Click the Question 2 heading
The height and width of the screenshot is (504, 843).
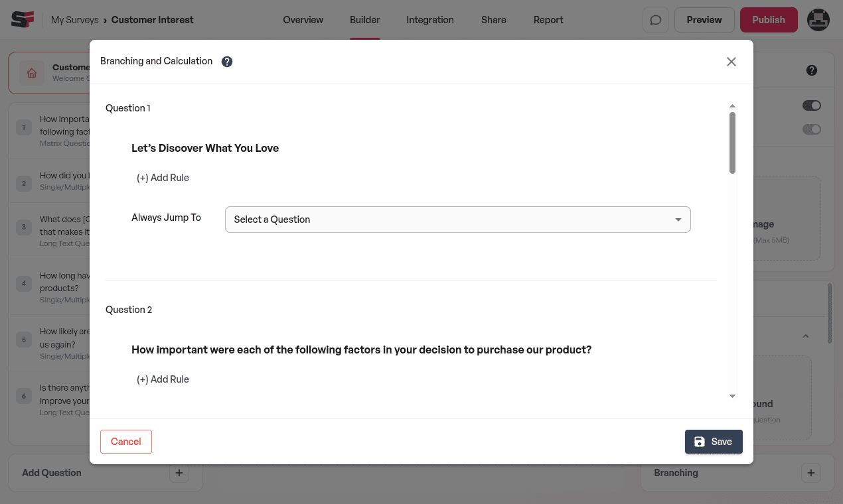coord(129,310)
